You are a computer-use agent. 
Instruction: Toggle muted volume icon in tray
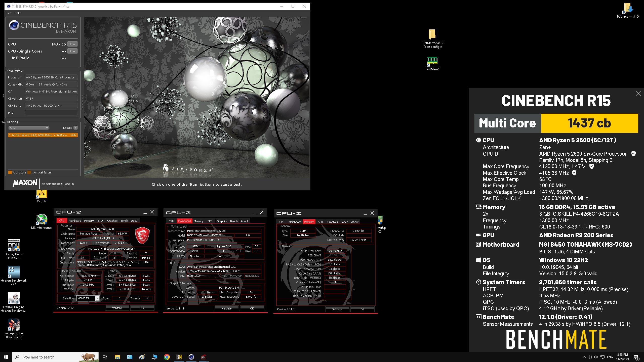[x=596, y=357]
